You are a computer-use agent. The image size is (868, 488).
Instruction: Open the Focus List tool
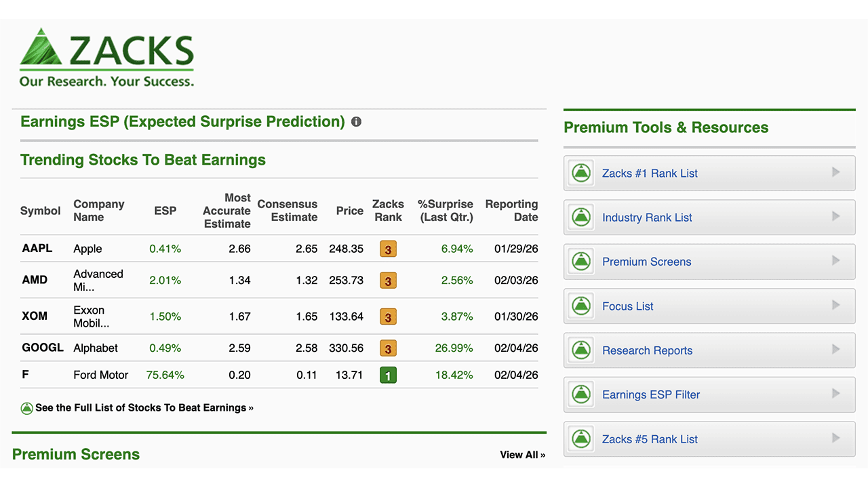tap(627, 306)
